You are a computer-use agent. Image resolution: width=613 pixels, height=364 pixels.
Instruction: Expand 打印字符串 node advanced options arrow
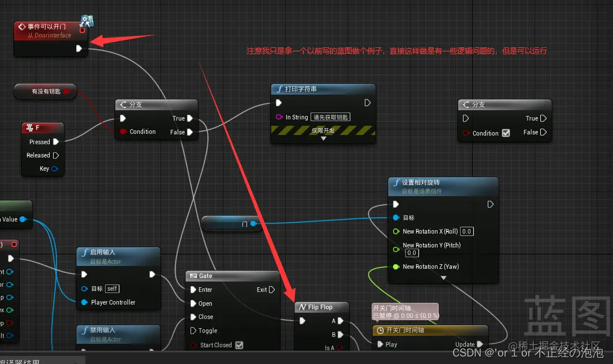pos(323,138)
